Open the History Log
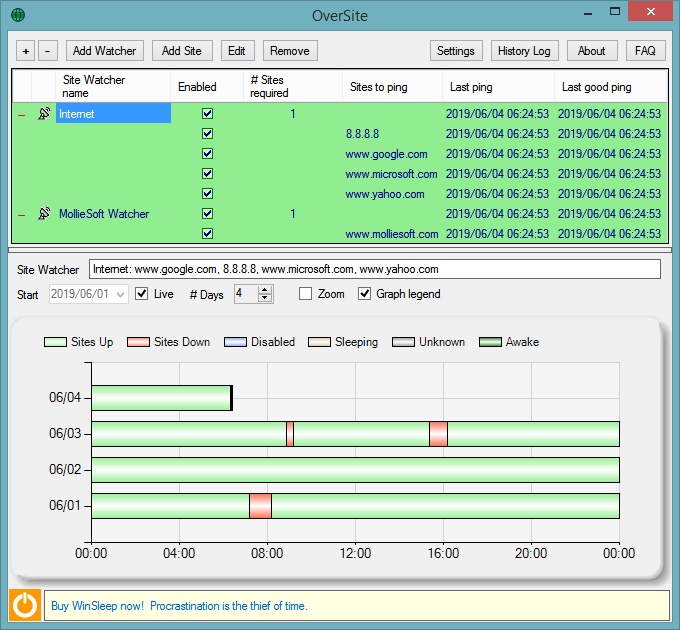This screenshot has width=680, height=630. click(524, 51)
